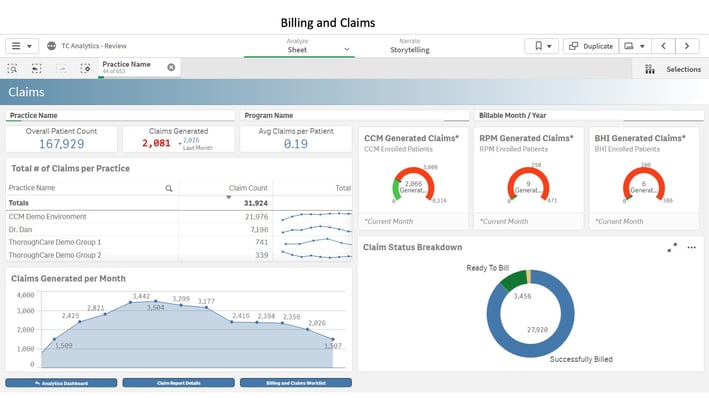Viewport: 709px width, 398px height.
Task: Go to previous sheet arrow
Action: 663,46
